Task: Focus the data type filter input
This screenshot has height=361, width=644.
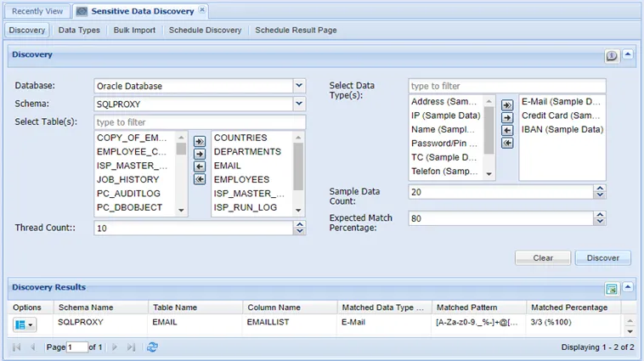Action: [507, 87]
